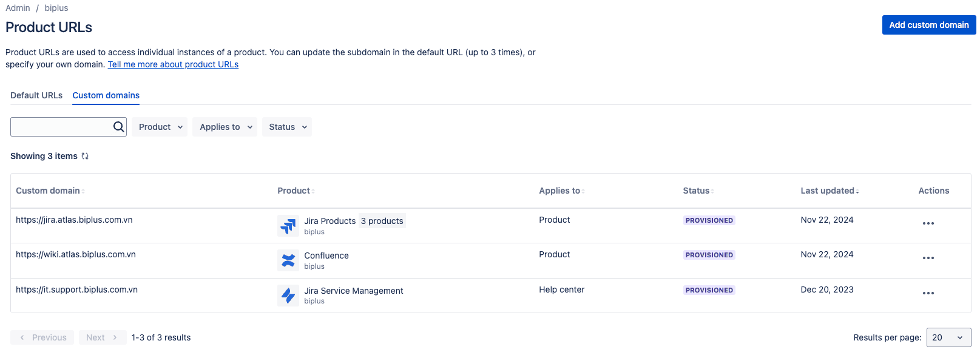Click the Actions column header

(x=934, y=191)
